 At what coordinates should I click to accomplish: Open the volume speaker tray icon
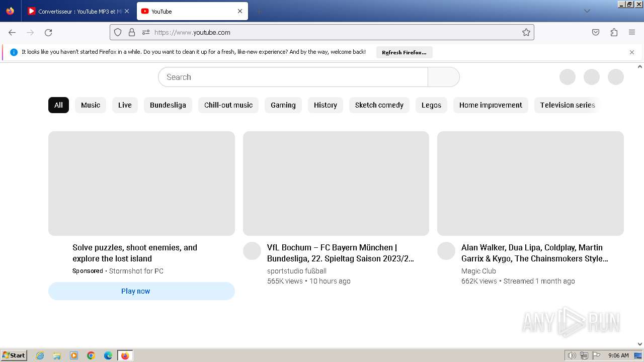[x=572, y=355]
